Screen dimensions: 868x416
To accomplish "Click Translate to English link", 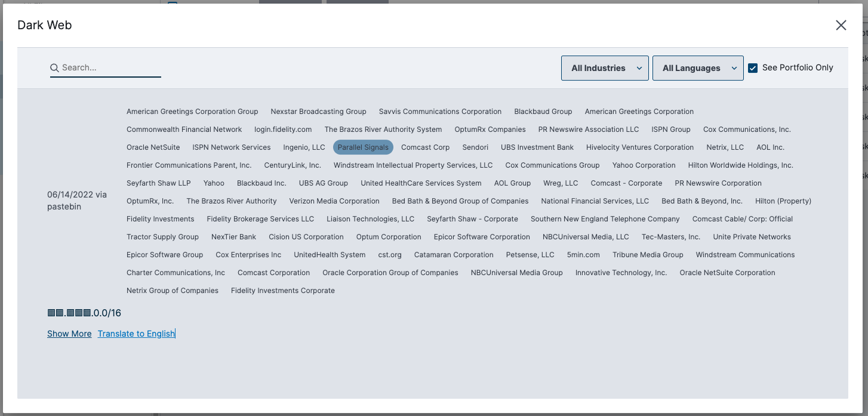I will click(136, 334).
